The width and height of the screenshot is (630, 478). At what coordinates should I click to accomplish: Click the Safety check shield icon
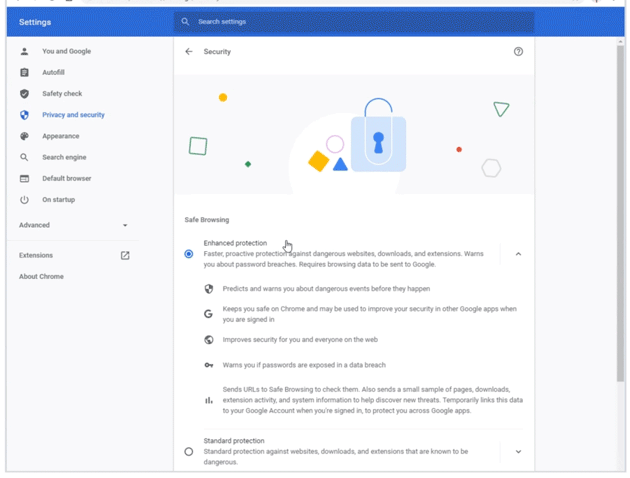click(x=25, y=94)
